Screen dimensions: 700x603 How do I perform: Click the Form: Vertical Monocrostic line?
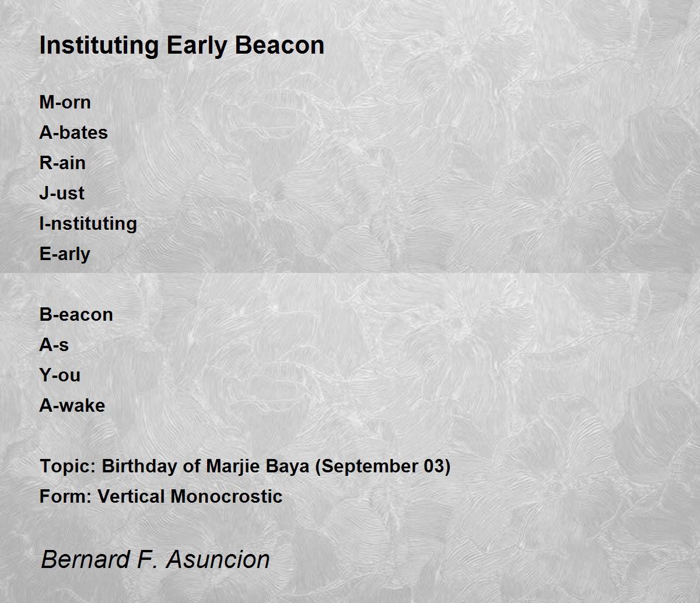coord(161,496)
